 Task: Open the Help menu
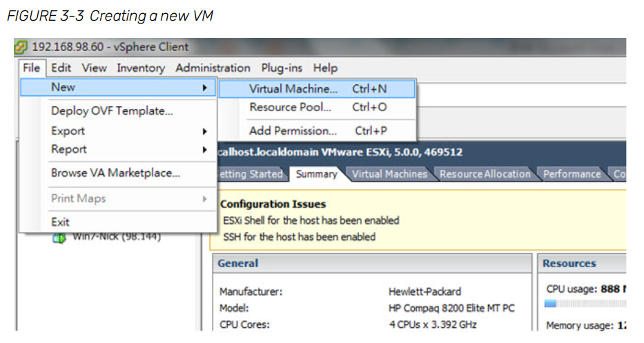pos(325,68)
